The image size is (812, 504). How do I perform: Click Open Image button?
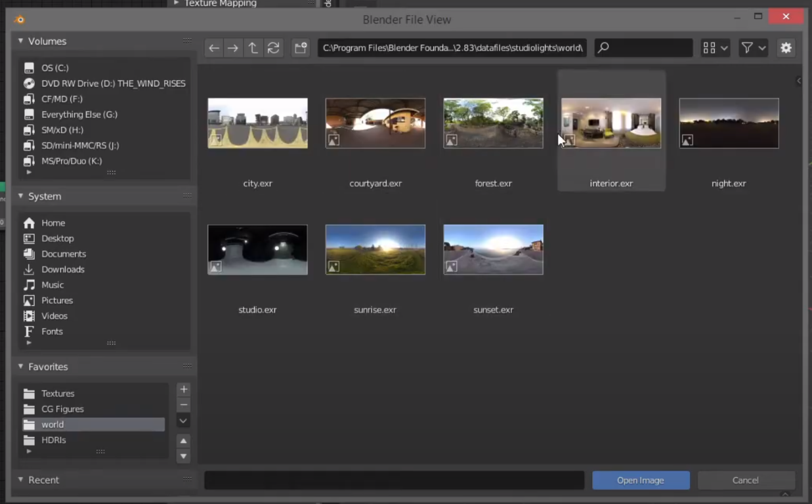click(x=641, y=480)
